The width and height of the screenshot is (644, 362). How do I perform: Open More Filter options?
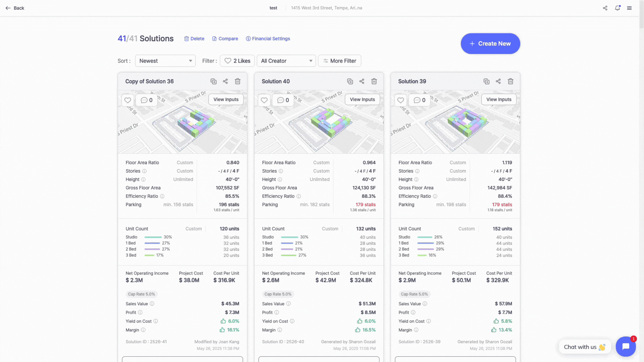339,61
